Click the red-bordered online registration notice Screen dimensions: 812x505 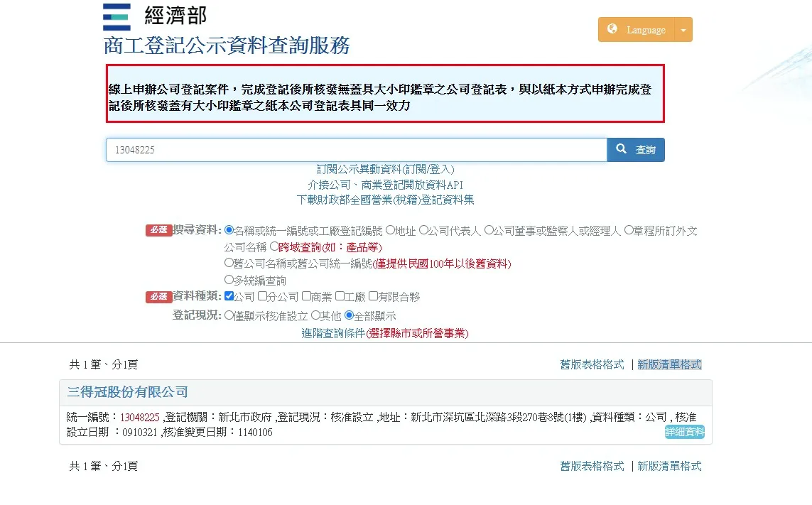385,94
